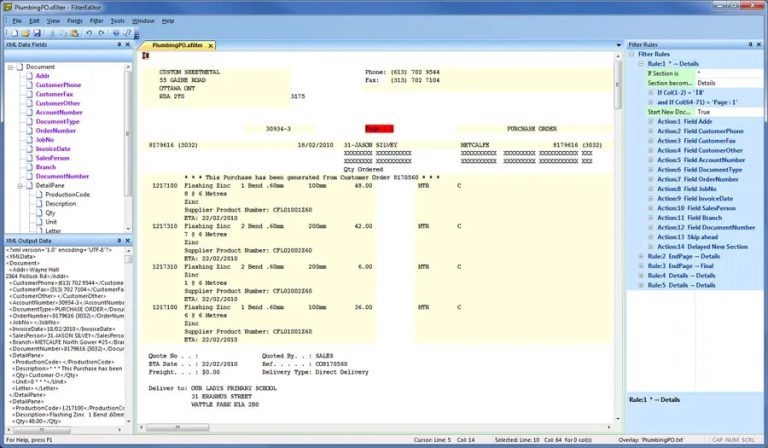Expand the If Col(1-2) condition
Screen dimensions: 768x448
click(x=650, y=93)
